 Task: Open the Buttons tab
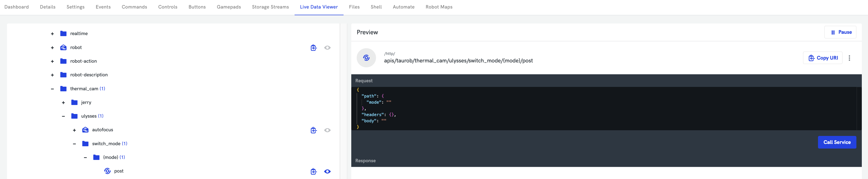[x=197, y=7]
